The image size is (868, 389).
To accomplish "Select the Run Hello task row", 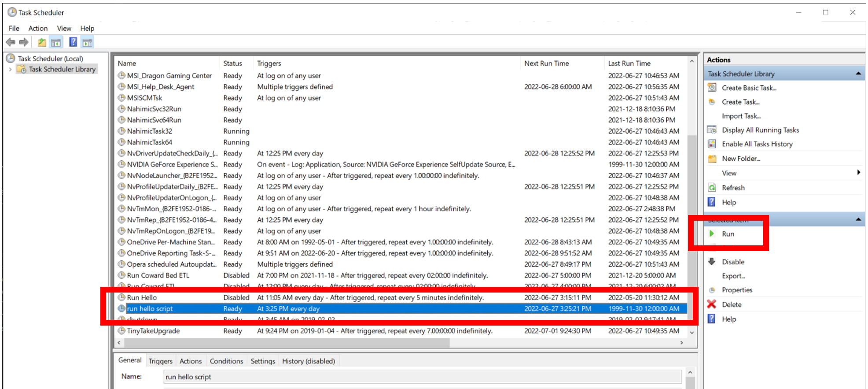I will [142, 298].
